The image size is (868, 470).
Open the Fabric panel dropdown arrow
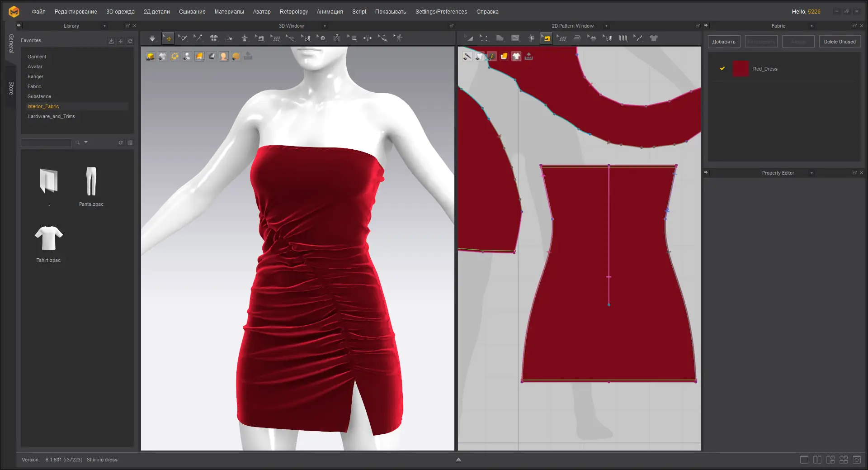(811, 26)
